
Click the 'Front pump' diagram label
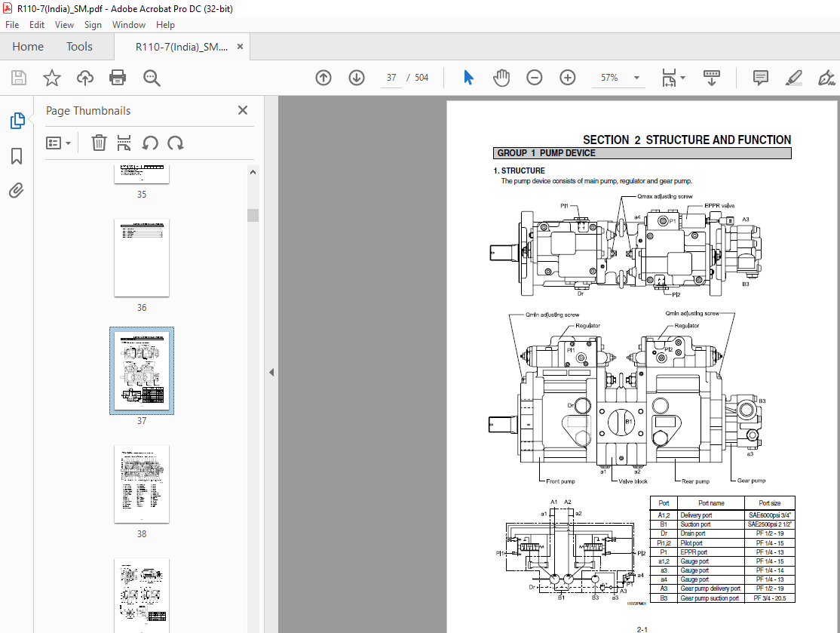[560, 481]
